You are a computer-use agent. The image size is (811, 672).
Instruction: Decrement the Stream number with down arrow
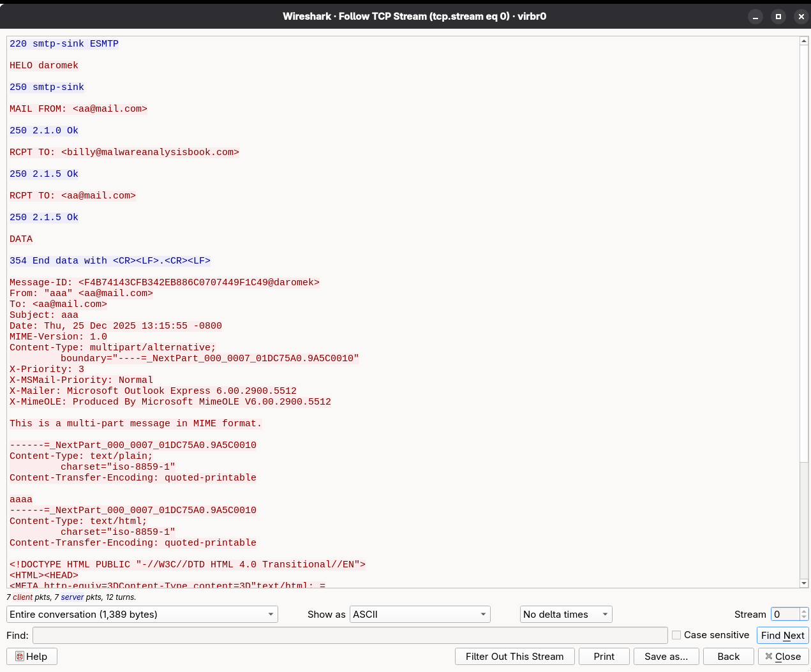click(x=803, y=618)
